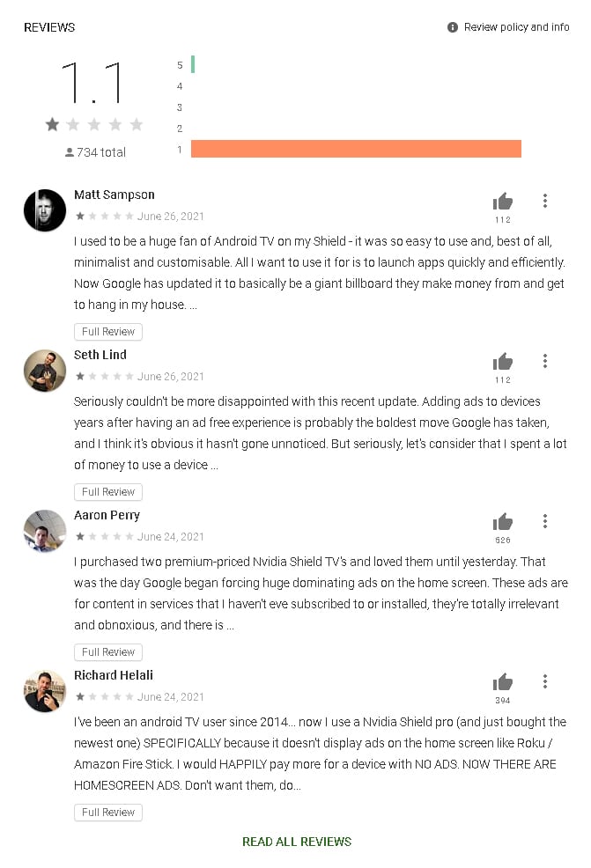Viewport: 591px width, 868px height.
Task: Expand Matt Sampson's Full Review
Action: click(108, 332)
